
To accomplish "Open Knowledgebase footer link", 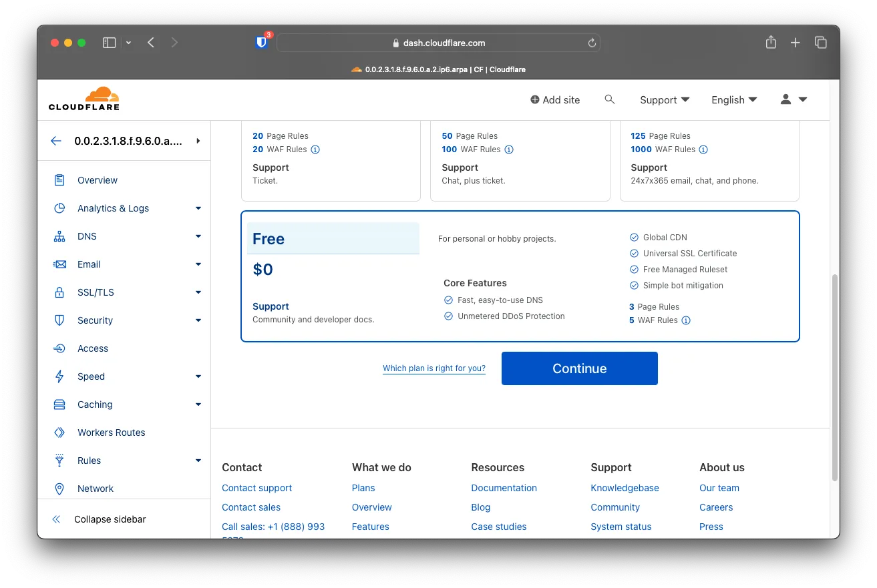I will [625, 488].
